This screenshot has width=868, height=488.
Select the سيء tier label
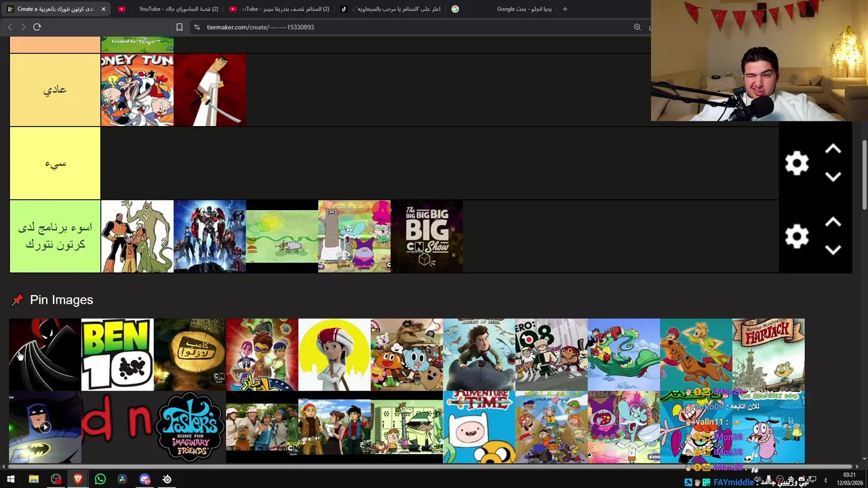[55, 163]
